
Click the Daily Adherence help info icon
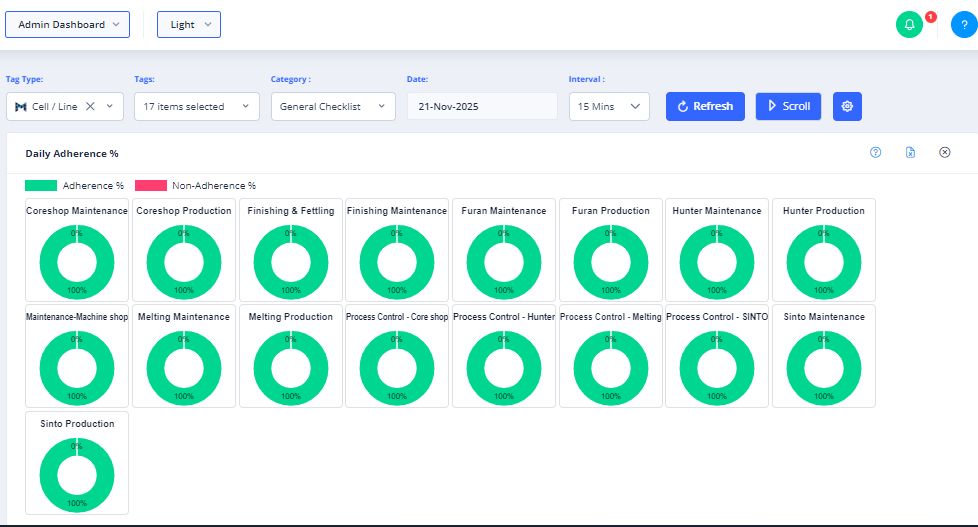876,153
